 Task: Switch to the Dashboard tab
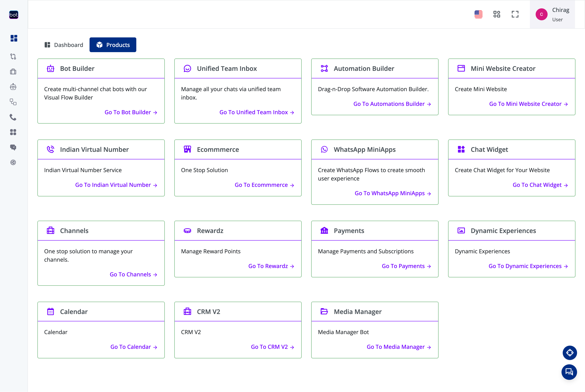pos(64,45)
